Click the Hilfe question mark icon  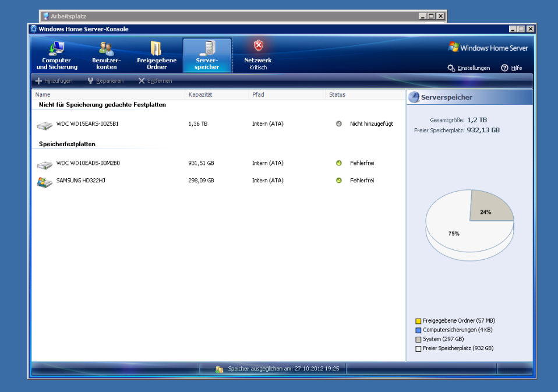coord(504,68)
